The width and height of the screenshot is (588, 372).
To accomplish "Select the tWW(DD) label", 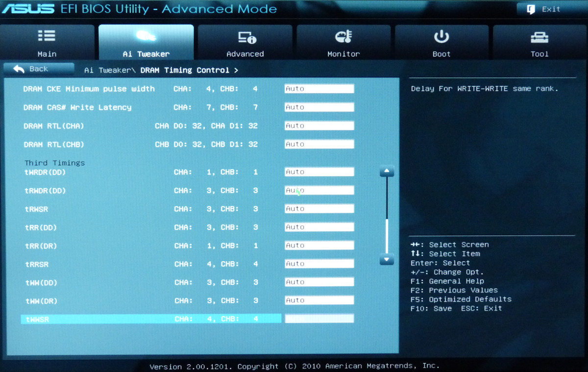I will (41, 282).
